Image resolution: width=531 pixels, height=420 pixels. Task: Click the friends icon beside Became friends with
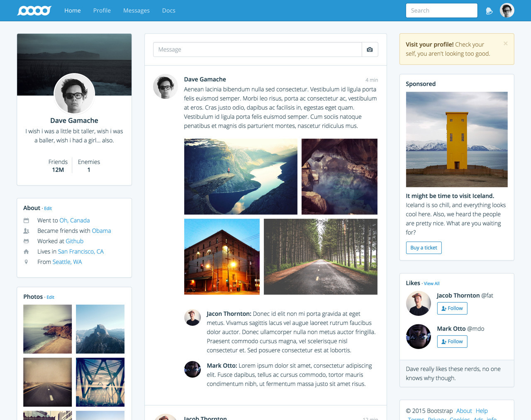pos(26,231)
